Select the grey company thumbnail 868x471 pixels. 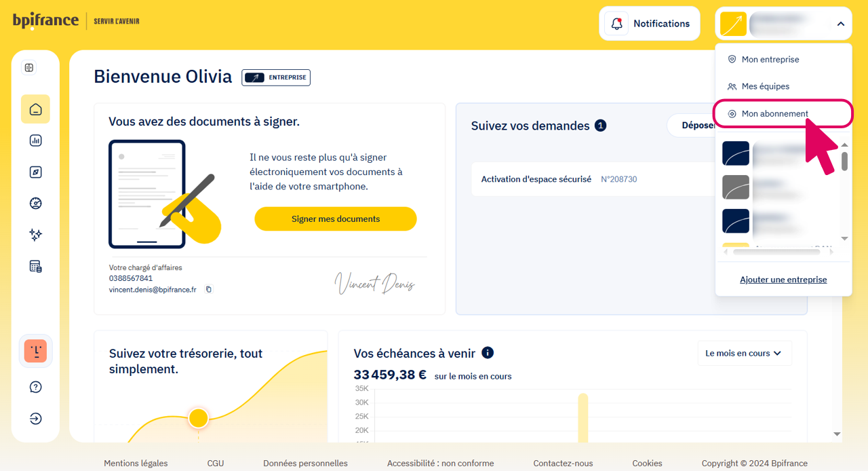coord(736,187)
